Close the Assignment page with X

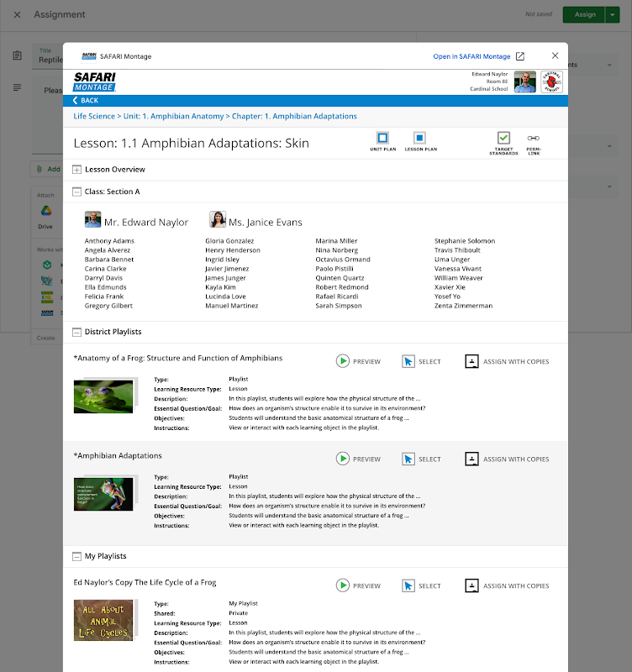17,14
